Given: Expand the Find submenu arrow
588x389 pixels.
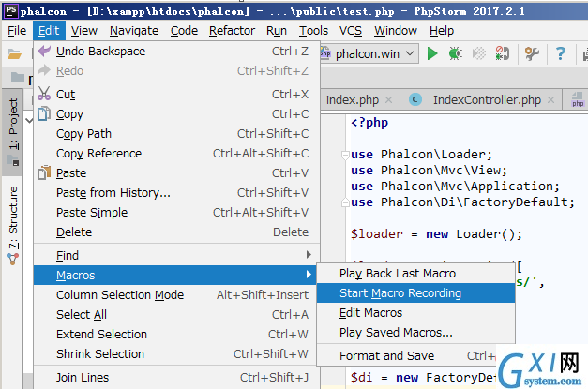Looking at the screenshot, I should click(309, 255).
